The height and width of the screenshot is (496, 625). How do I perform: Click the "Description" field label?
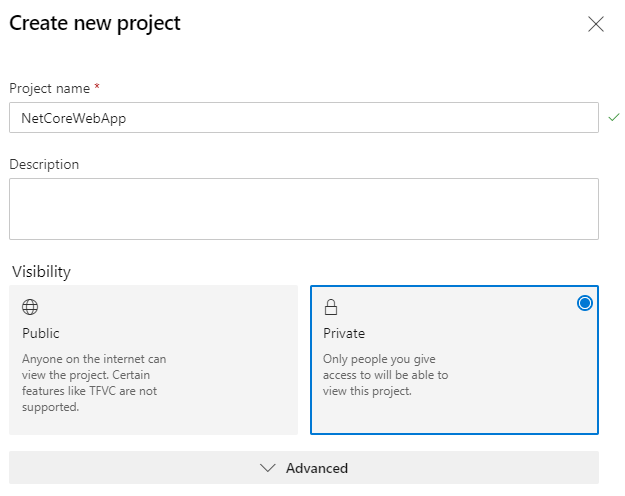coord(44,164)
